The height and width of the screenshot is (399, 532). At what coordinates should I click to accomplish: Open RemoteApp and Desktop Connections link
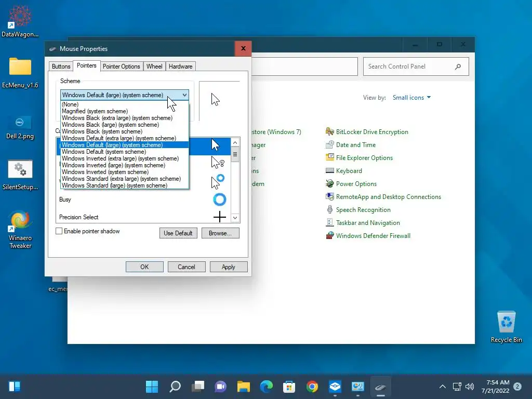[388, 197]
